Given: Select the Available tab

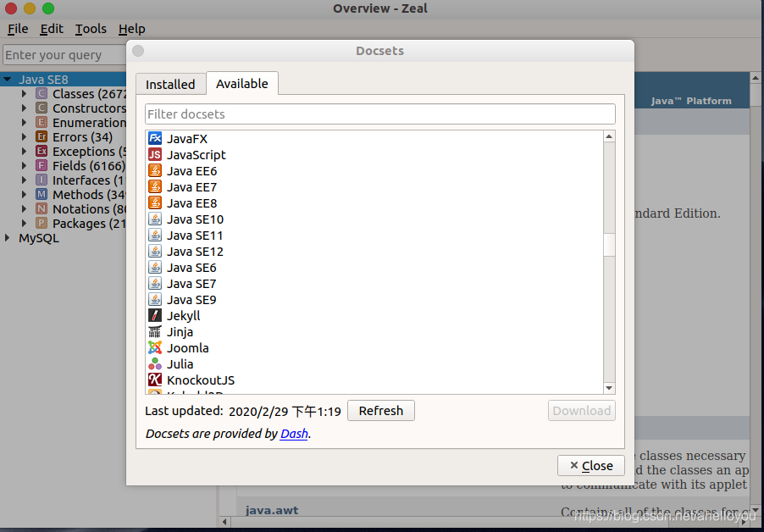Looking at the screenshot, I should [242, 83].
